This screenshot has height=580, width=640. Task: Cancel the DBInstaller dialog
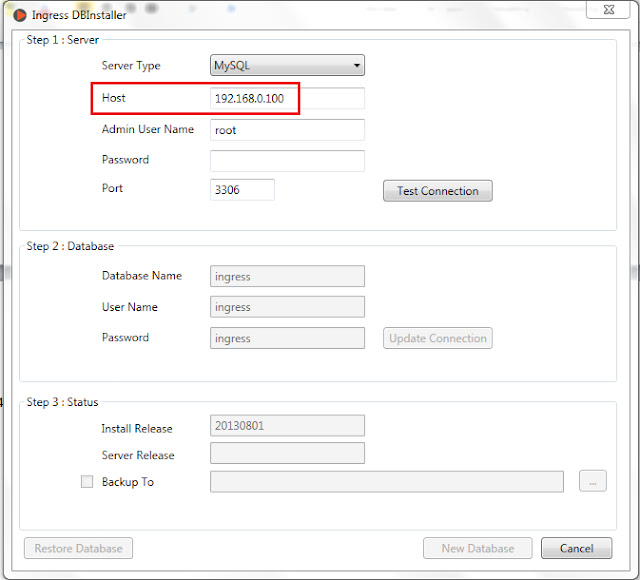coord(576,548)
